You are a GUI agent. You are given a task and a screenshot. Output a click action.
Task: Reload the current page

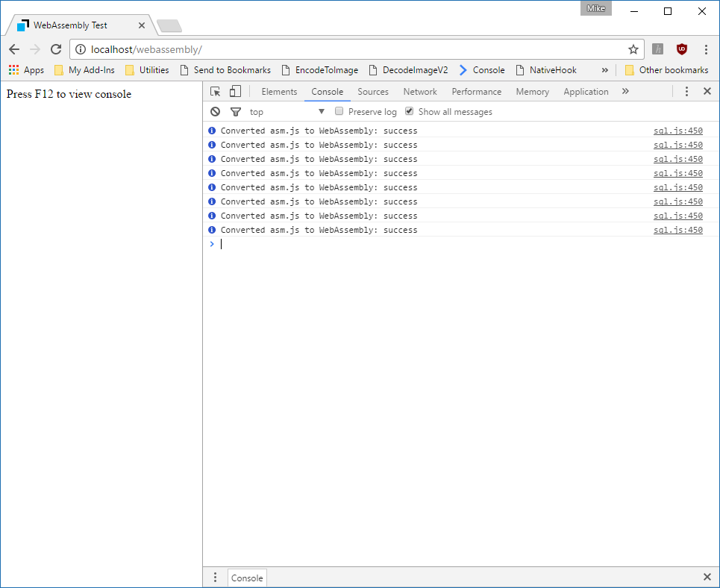point(56,49)
